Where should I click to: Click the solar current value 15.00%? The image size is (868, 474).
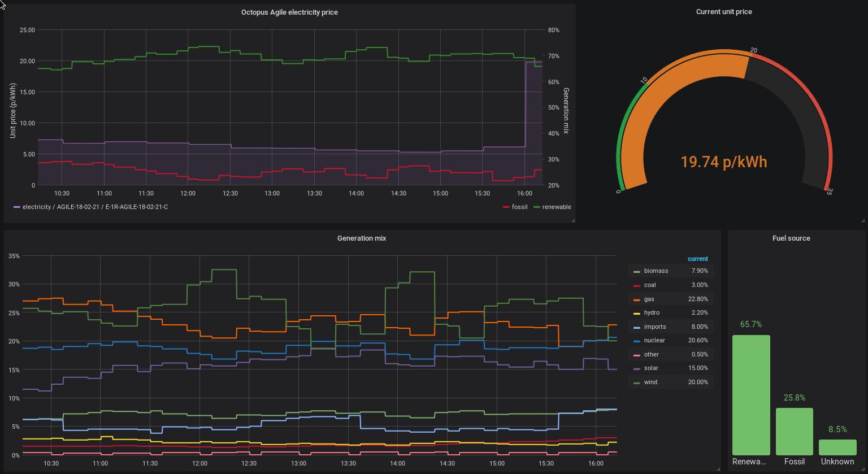[698, 368]
